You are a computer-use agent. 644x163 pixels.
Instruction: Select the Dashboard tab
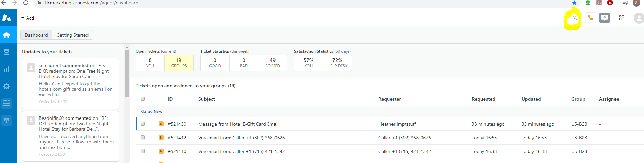[x=36, y=35]
